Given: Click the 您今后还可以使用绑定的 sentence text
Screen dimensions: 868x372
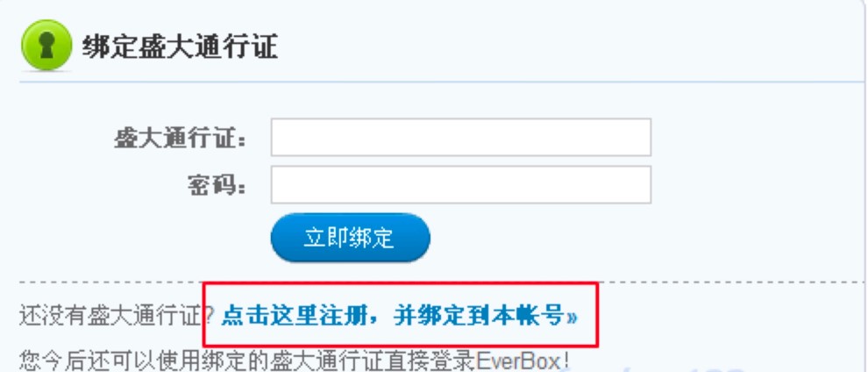Looking at the screenshot, I should 144,361.
